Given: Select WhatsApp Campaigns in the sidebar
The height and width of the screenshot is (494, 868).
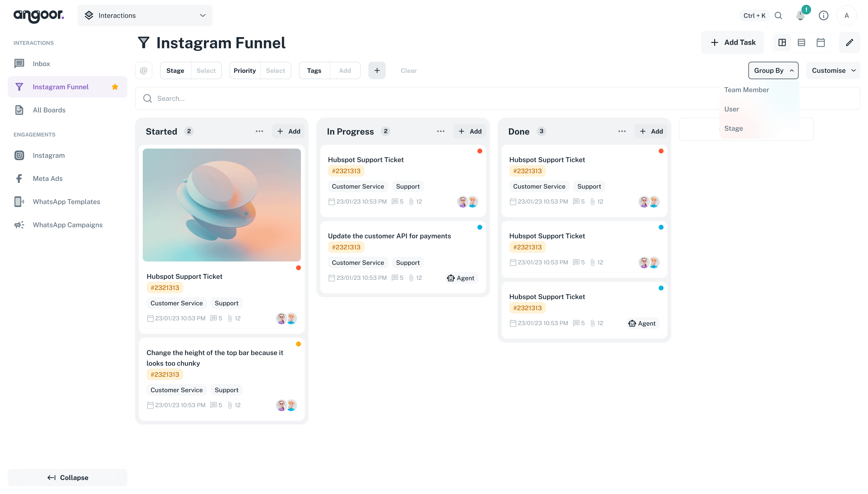Looking at the screenshot, I should [x=68, y=225].
